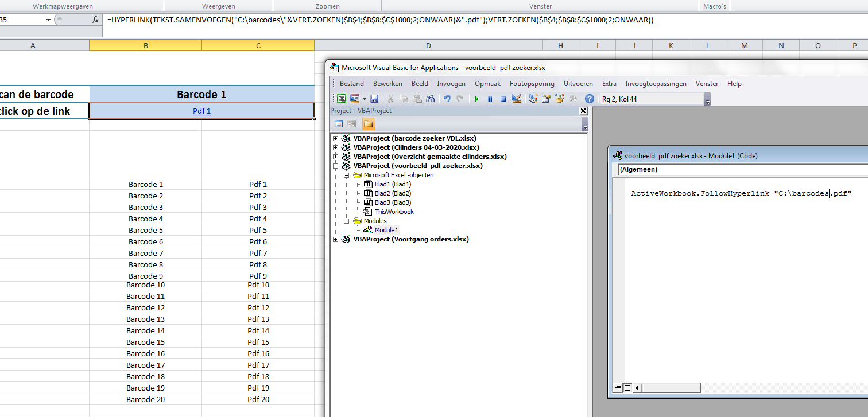
Task: Run the macro with the green play icon
Action: 476,99
